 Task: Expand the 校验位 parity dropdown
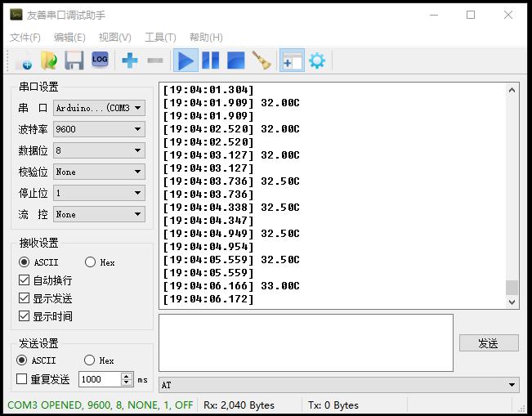tap(99, 172)
